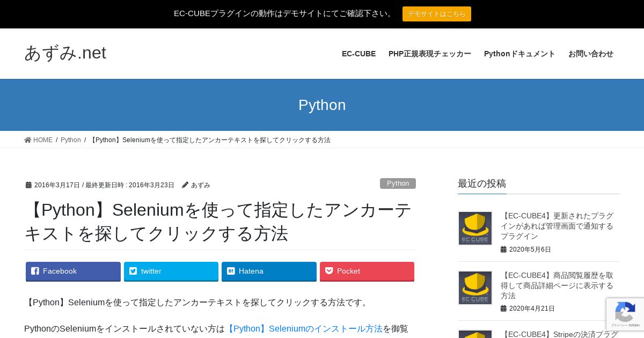Click the orange デモサイトはこちら button

click(437, 14)
